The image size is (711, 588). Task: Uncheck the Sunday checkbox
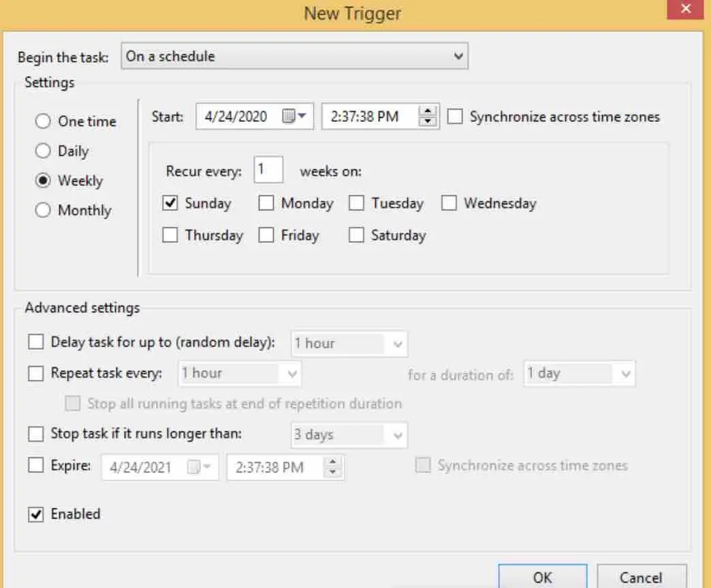click(x=170, y=203)
